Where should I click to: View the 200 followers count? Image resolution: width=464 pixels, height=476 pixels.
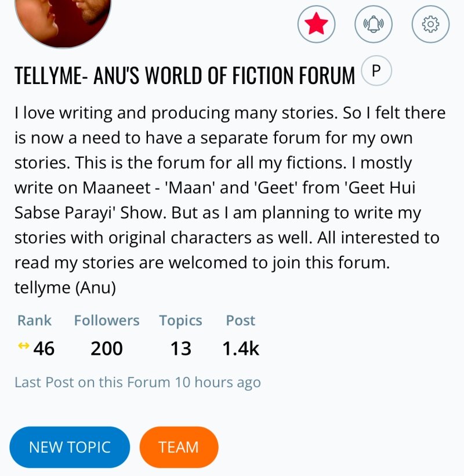[107, 348]
